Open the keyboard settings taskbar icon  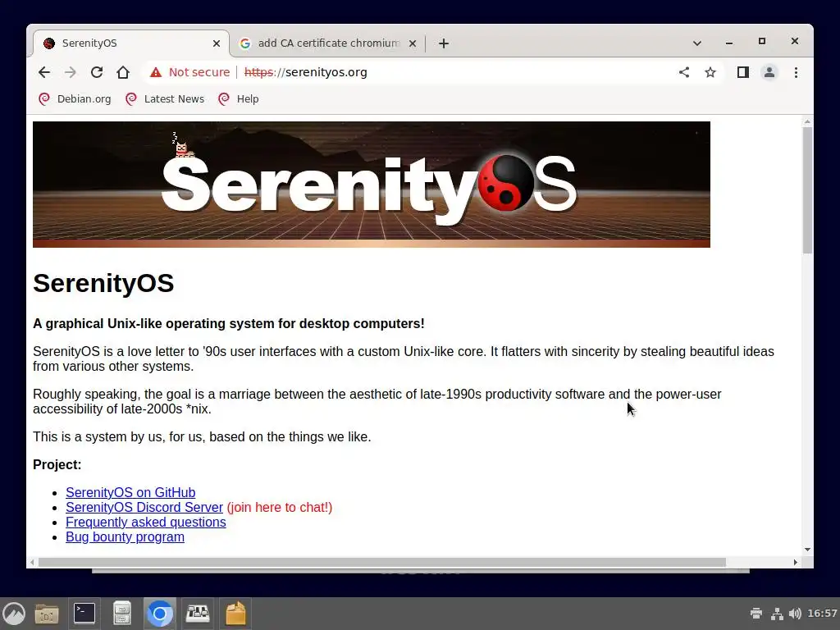pos(197,614)
